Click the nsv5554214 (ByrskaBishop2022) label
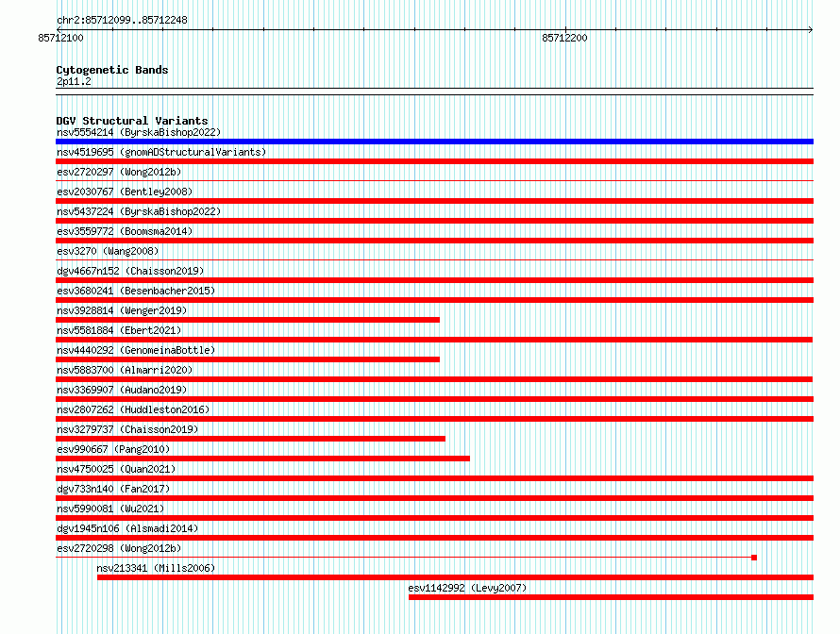The image size is (840, 634). [139, 132]
